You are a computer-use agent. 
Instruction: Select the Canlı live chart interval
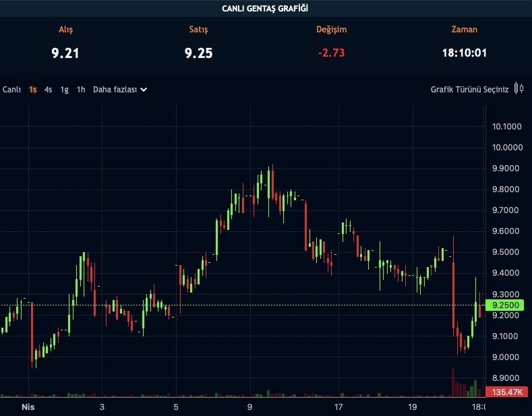tap(11, 90)
